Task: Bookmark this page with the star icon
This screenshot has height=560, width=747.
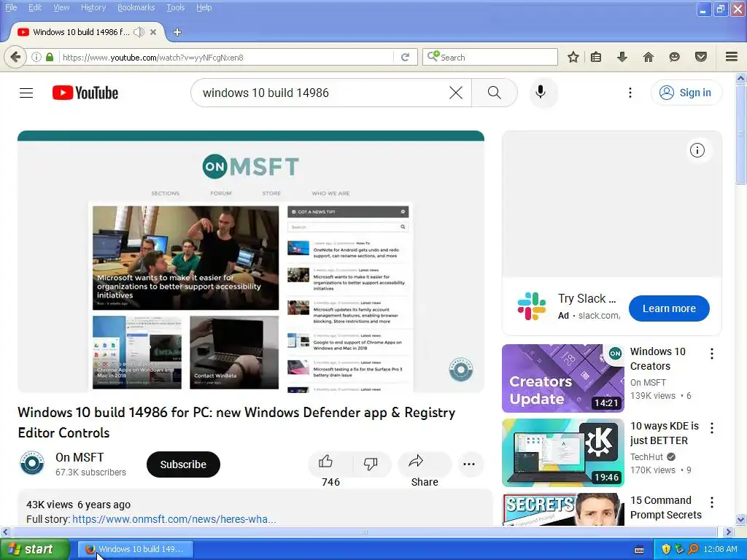Action: [573, 57]
